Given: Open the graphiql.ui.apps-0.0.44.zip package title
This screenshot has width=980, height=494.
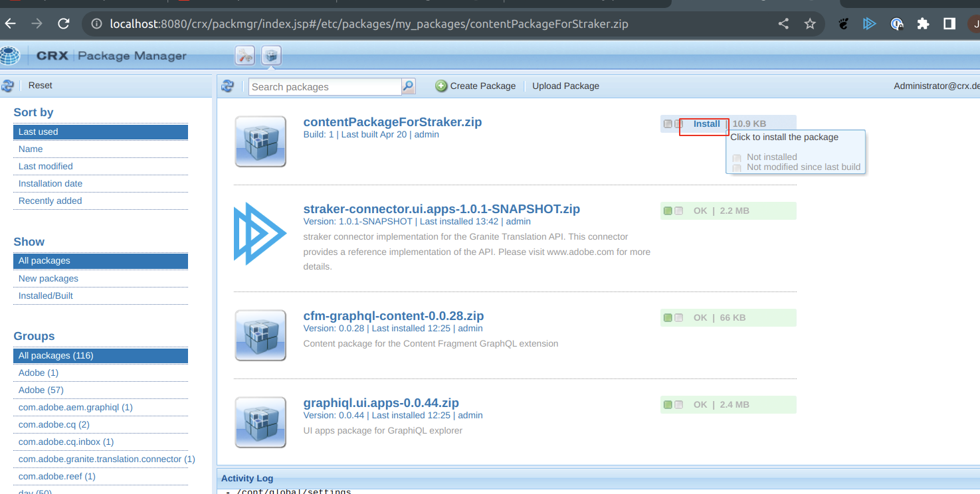Looking at the screenshot, I should 381,403.
